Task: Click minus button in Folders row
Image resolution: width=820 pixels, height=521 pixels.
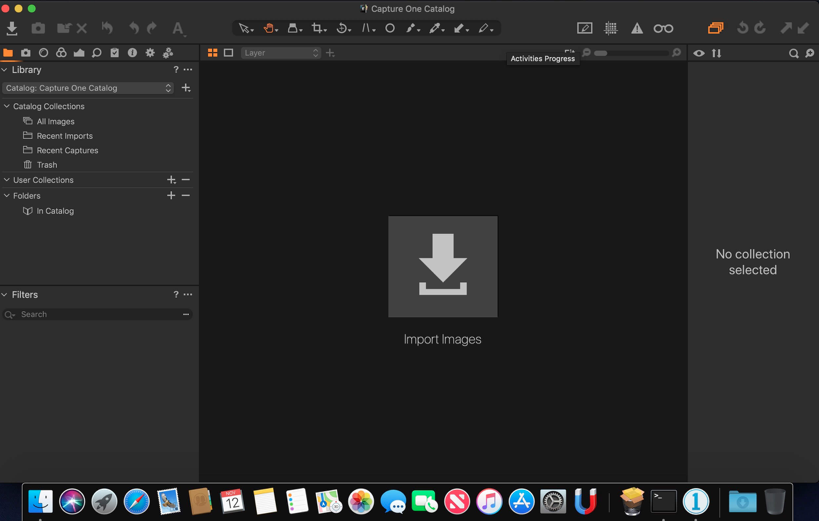Action: [186, 196]
